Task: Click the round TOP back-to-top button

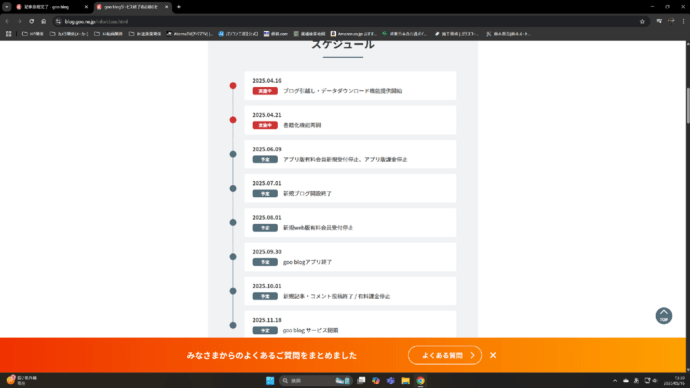Action: 664,316
